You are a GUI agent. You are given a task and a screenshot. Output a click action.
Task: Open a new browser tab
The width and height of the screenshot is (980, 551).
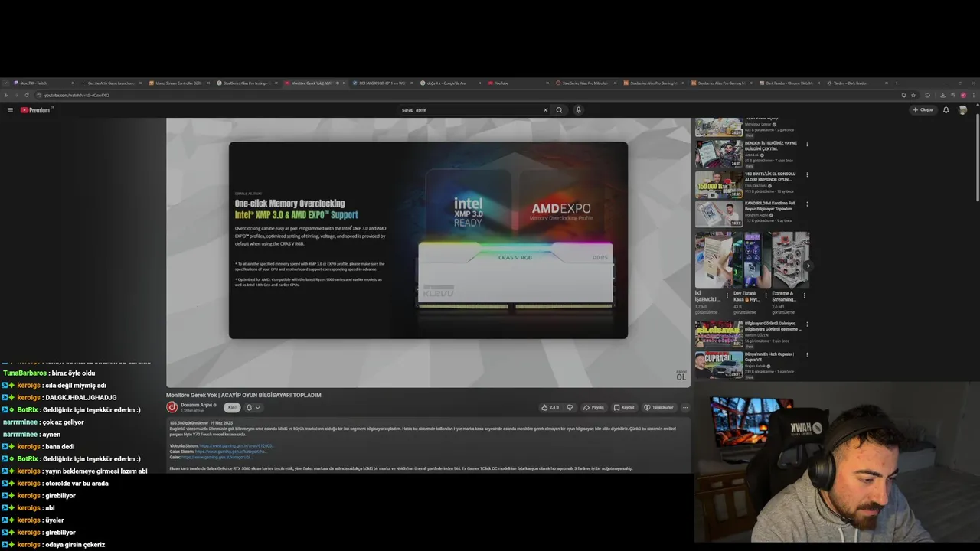897,83
